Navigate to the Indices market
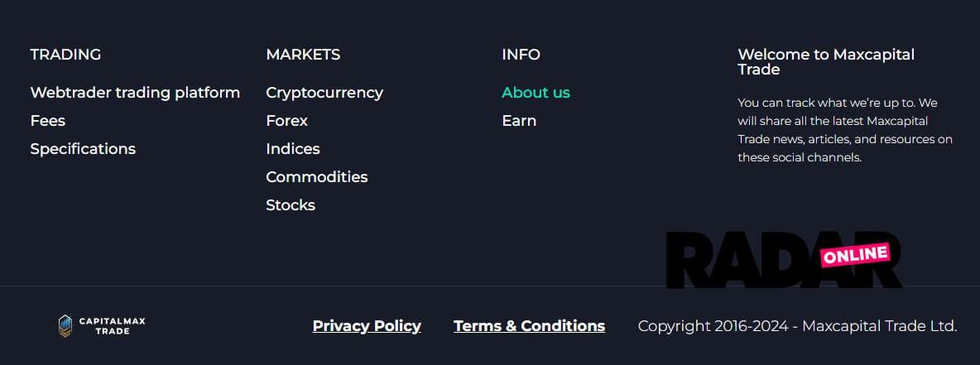The image size is (980, 365). [x=292, y=149]
